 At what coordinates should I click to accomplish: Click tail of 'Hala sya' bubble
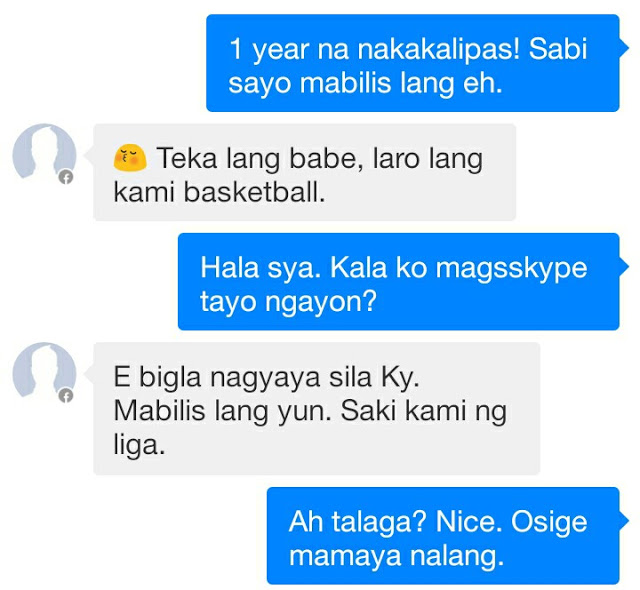click(624, 266)
